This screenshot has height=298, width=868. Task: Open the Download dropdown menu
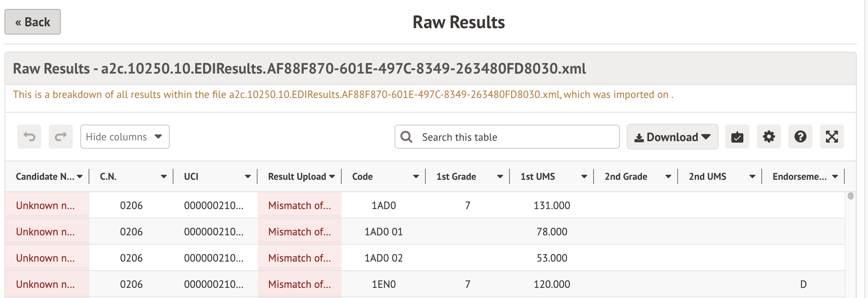click(672, 137)
